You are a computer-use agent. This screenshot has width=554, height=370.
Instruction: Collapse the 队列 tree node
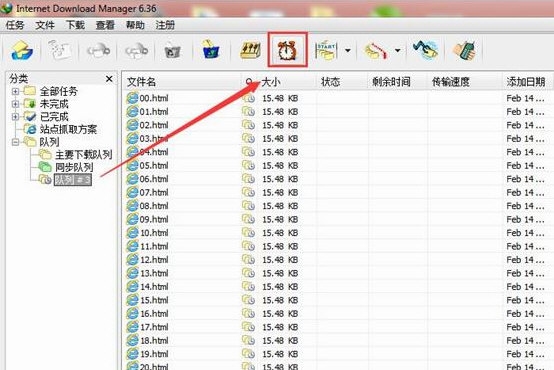[15, 142]
